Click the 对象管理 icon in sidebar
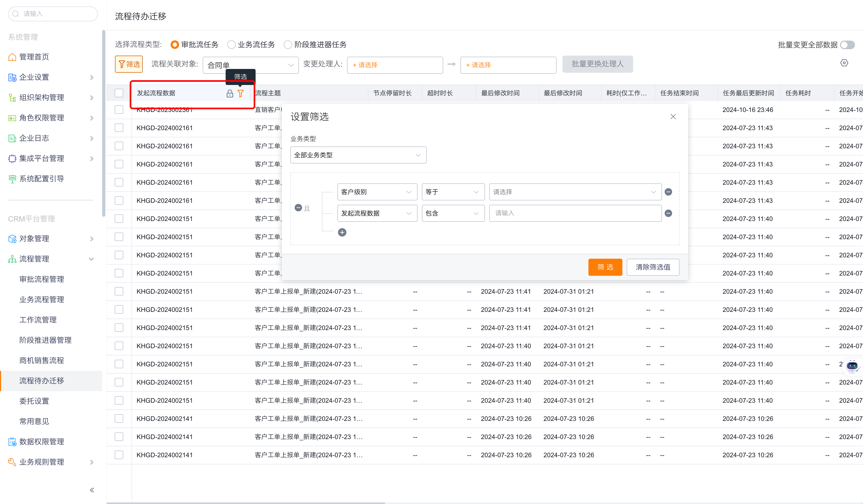 point(12,239)
